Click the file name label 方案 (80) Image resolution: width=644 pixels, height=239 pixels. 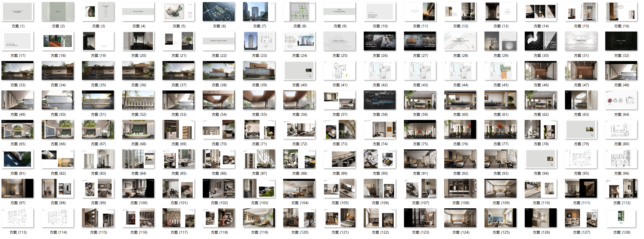[621, 144]
